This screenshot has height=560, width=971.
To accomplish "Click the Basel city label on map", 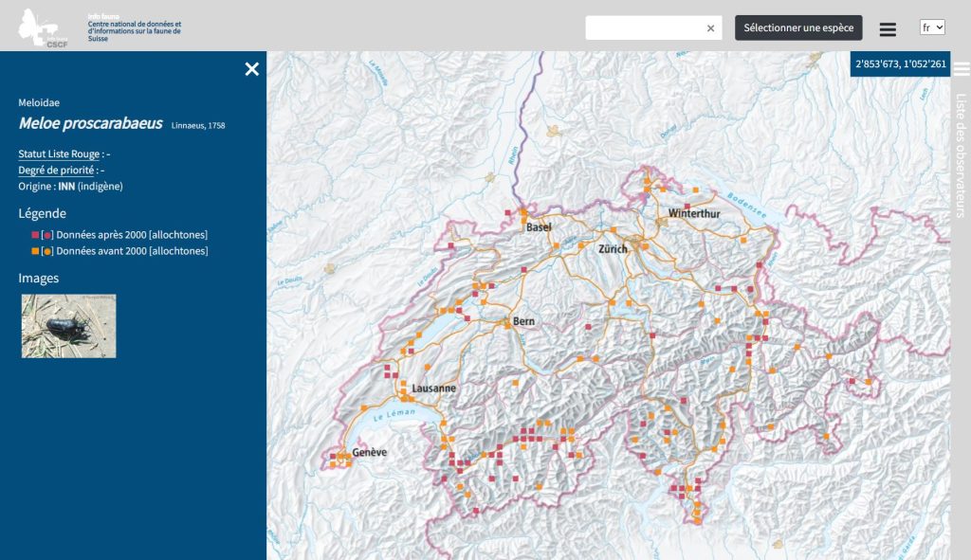I will tap(539, 227).
